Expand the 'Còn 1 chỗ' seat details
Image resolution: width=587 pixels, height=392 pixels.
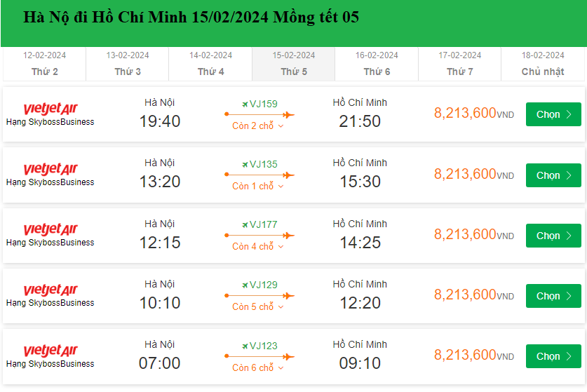pyautogui.click(x=257, y=187)
